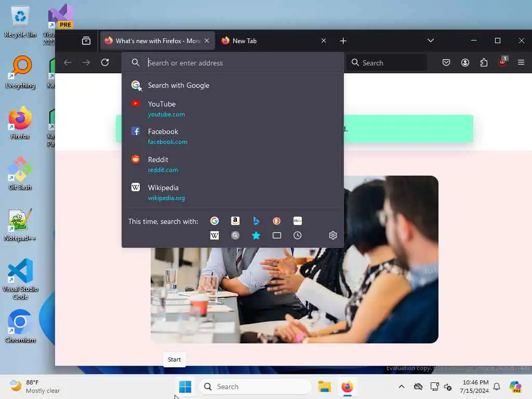Switch to the New Tab tab

(273, 41)
